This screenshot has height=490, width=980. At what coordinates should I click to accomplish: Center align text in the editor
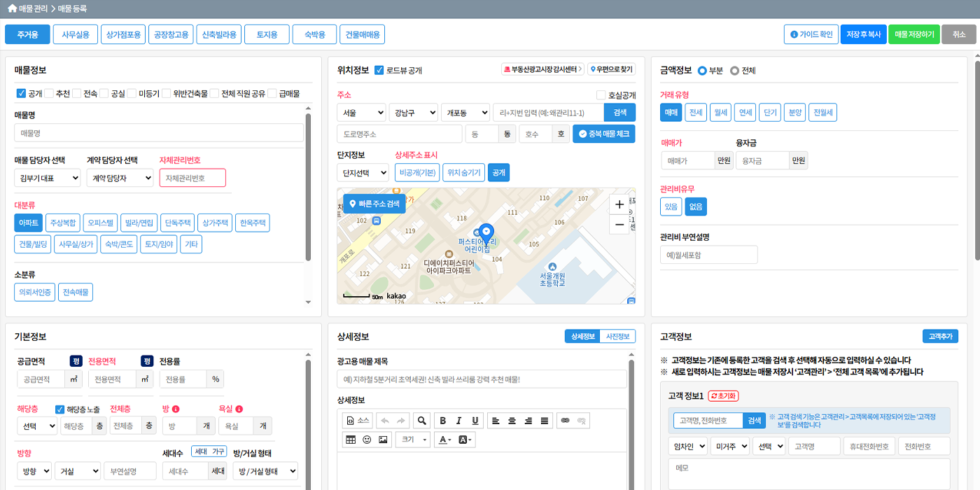512,421
